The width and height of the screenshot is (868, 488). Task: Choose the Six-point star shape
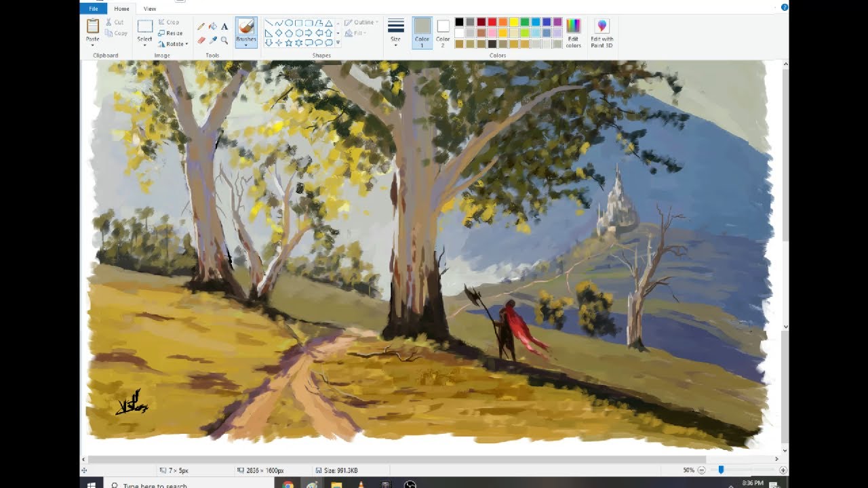point(298,43)
